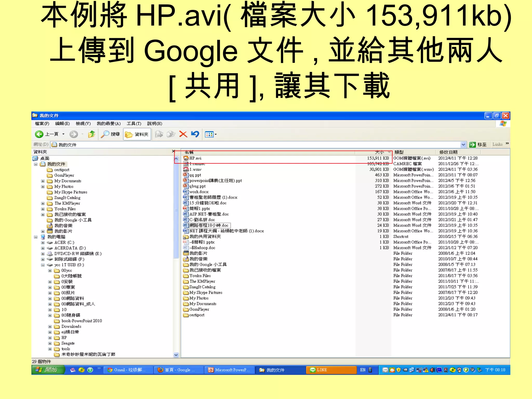Open the address bar dropdown arrow
Screen dimensions: 532x399
463,145
